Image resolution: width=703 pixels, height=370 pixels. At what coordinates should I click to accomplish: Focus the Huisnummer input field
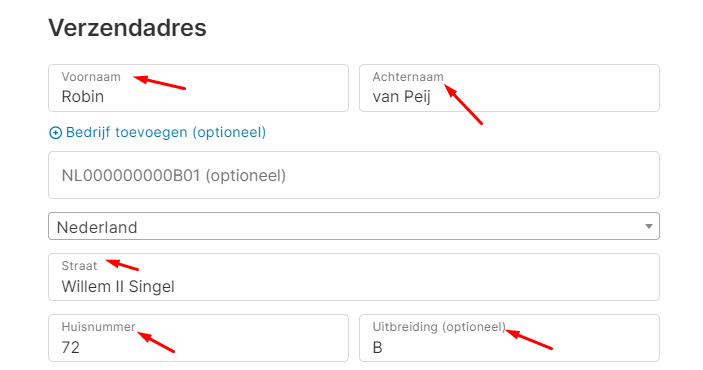[198, 338]
